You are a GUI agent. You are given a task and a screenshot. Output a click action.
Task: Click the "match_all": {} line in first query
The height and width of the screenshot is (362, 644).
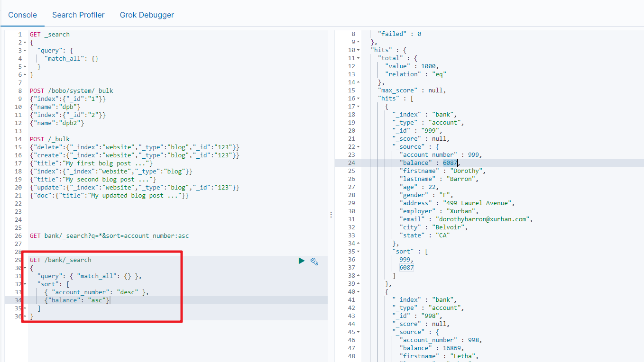coord(72,59)
